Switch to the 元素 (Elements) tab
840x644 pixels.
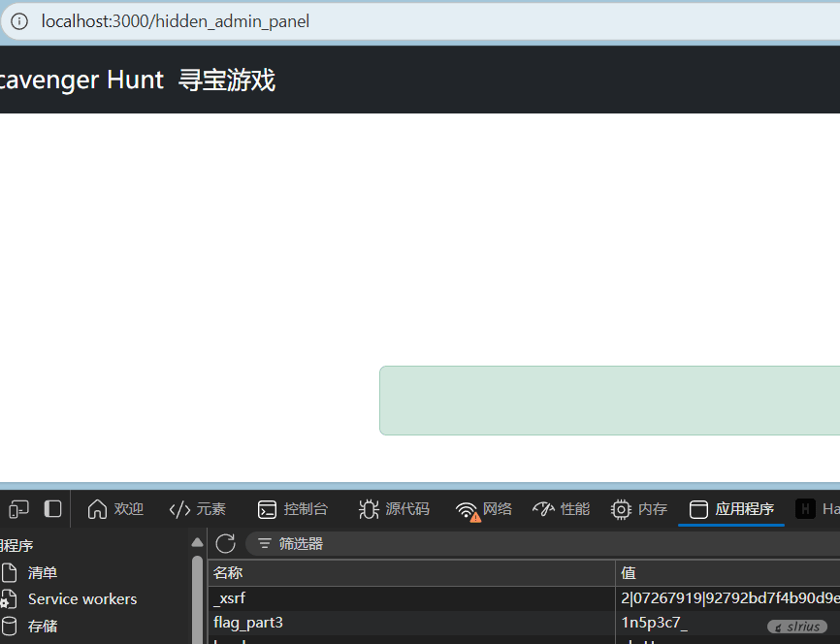[198, 509]
